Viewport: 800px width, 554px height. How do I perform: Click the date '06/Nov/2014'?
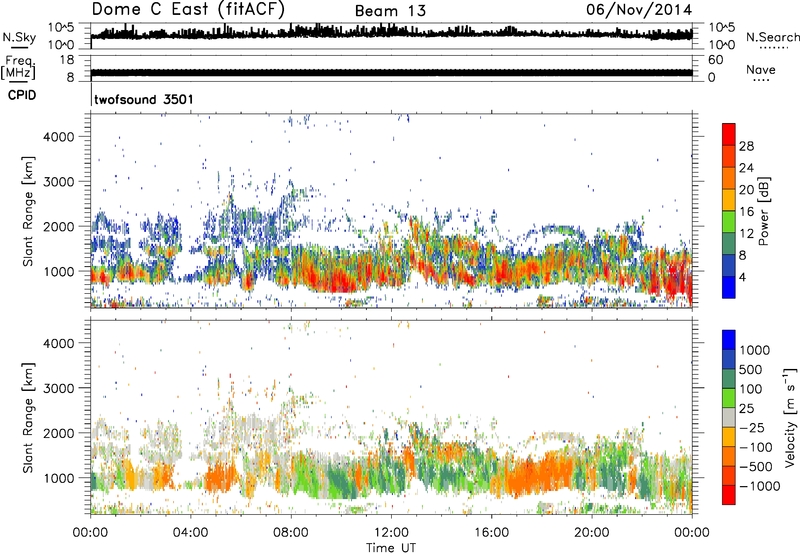tap(639, 9)
